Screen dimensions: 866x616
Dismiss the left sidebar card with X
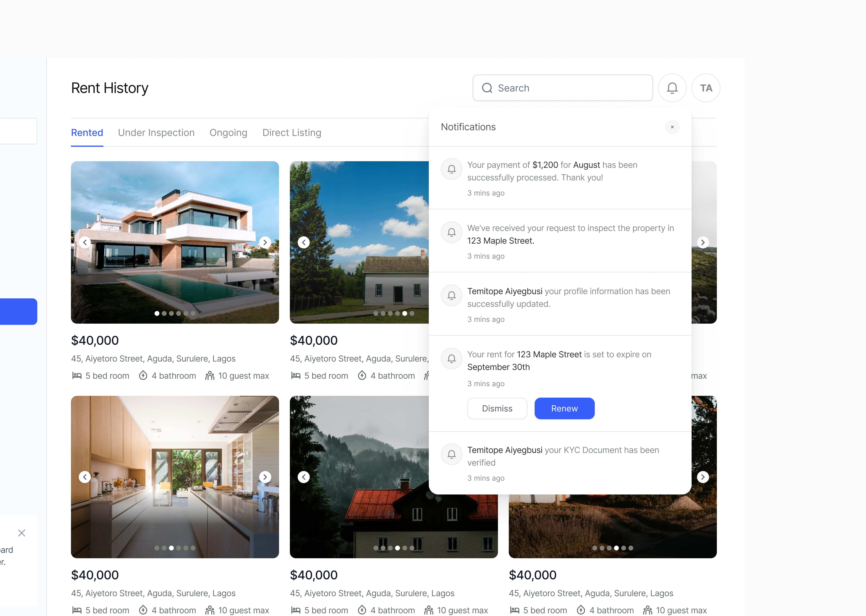(22, 533)
